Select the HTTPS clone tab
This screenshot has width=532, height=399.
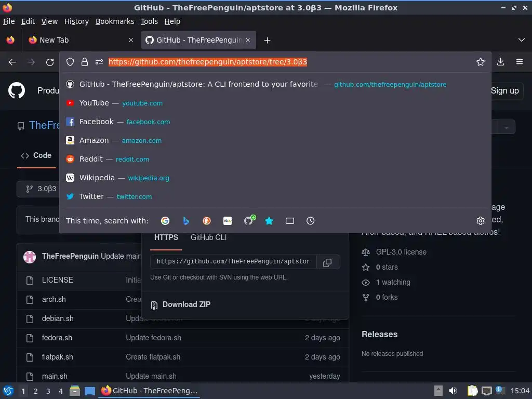point(166,237)
